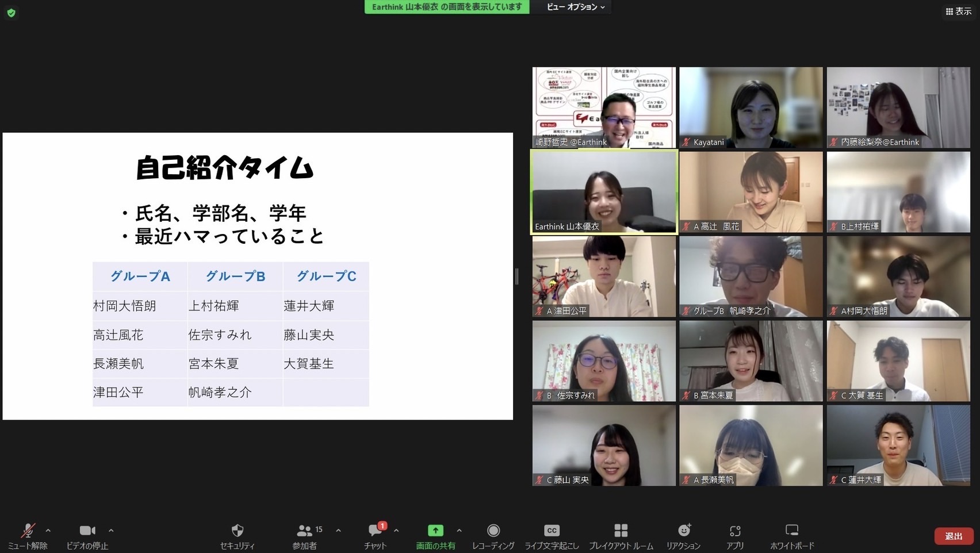
Task: Click the bullet text 氏名、学部名、学年
Action: pyautogui.click(x=220, y=213)
